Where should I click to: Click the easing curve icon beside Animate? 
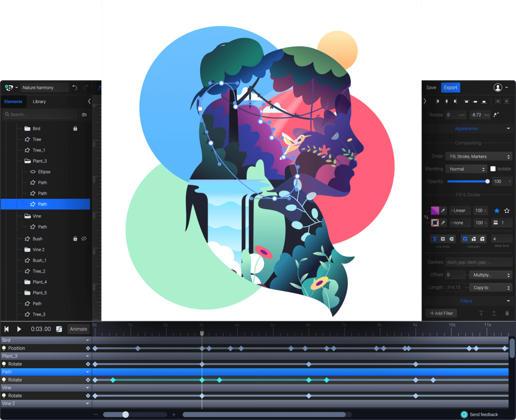click(x=59, y=329)
